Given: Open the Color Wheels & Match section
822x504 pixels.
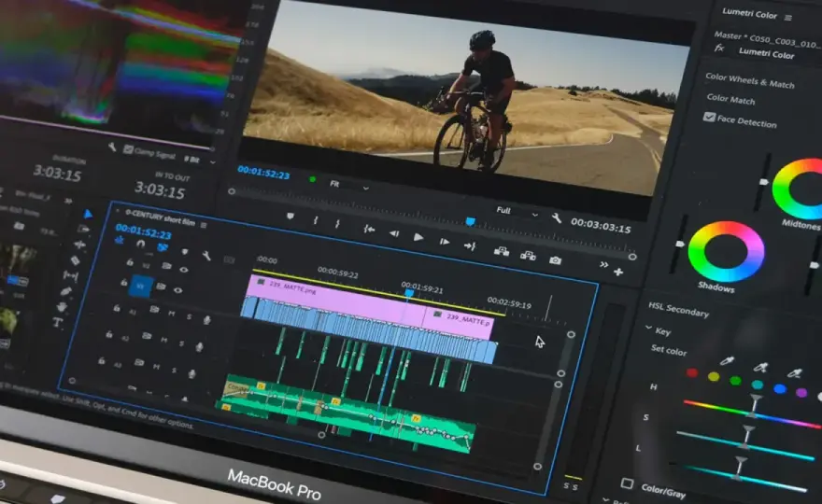Looking at the screenshot, I should click(750, 80).
